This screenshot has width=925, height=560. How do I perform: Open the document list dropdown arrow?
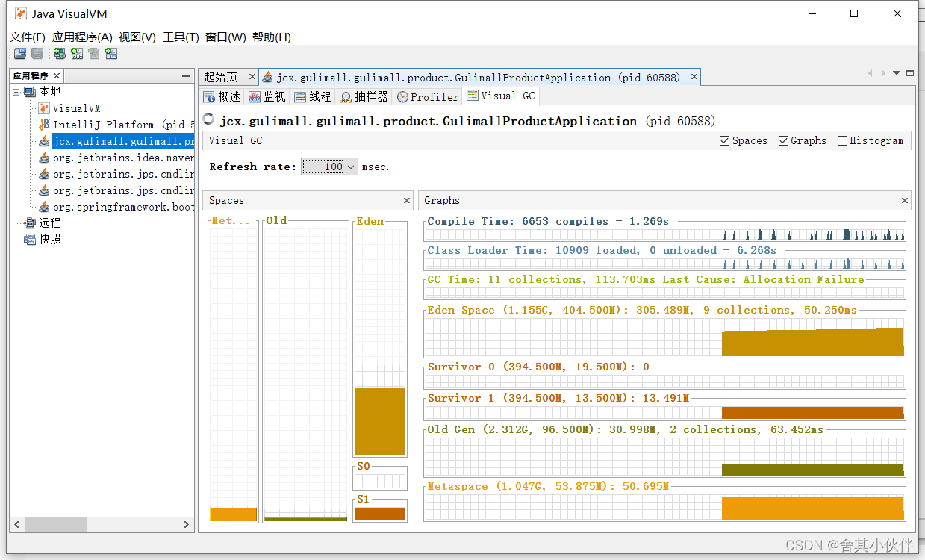point(897,73)
